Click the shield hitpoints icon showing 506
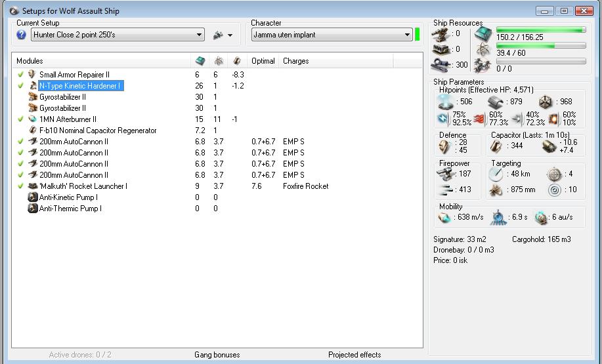 (445, 102)
